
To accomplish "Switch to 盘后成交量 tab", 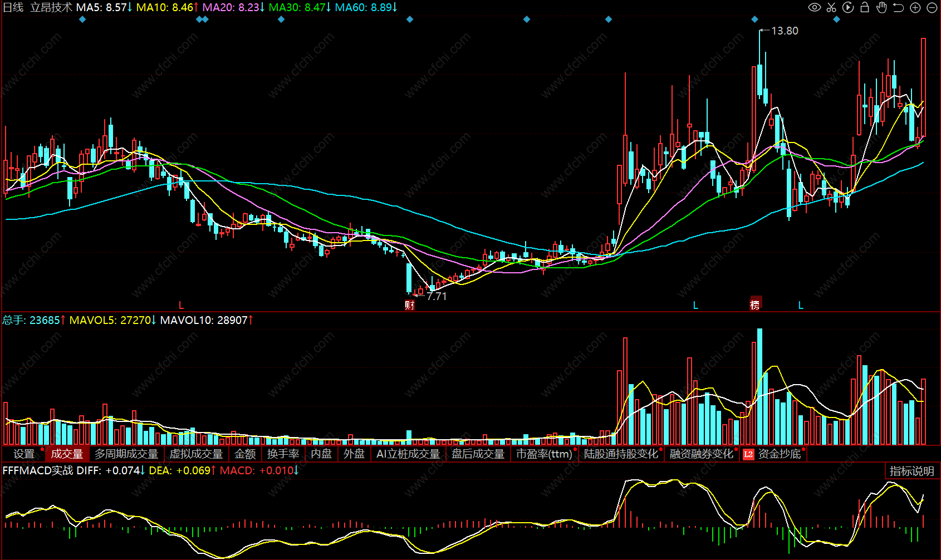I will pyautogui.click(x=478, y=454).
